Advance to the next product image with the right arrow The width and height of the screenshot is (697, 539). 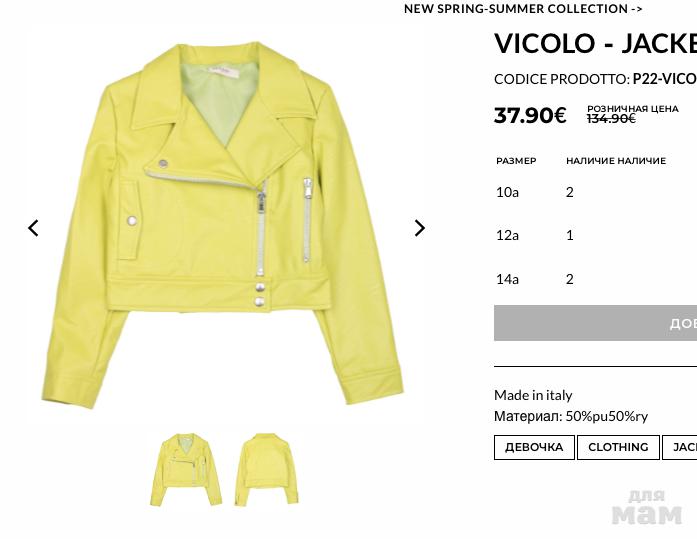(x=420, y=228)
